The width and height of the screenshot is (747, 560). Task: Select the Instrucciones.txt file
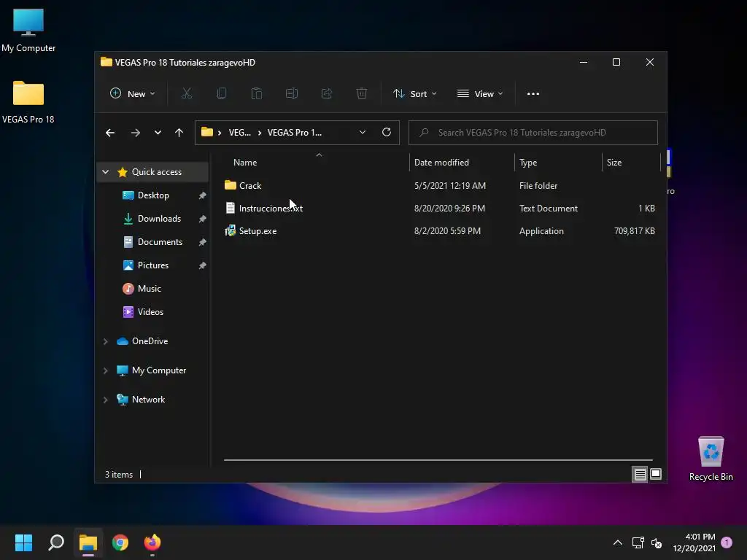coord(270,208)
